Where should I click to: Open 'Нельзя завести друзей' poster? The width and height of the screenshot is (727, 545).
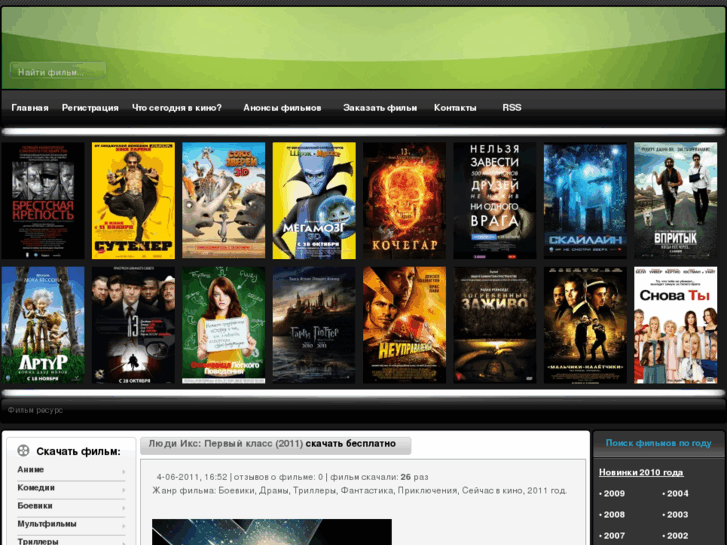click(495, 200)
